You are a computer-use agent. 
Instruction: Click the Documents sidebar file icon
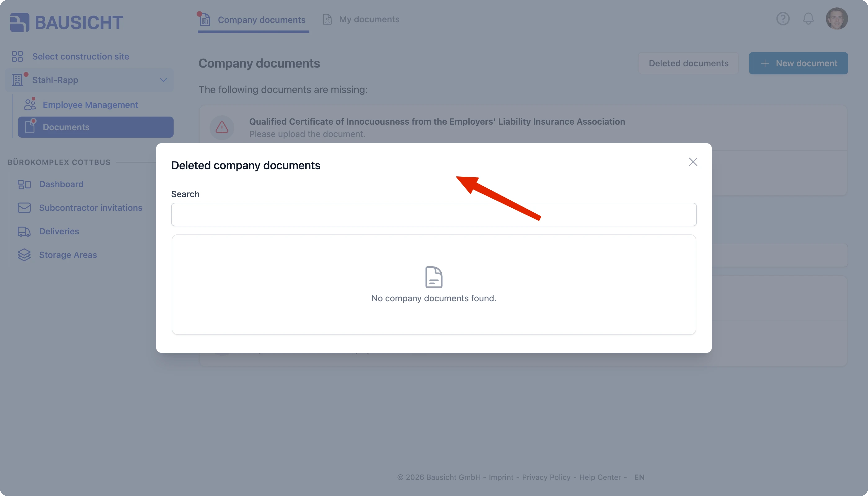(x=30, y=127)
